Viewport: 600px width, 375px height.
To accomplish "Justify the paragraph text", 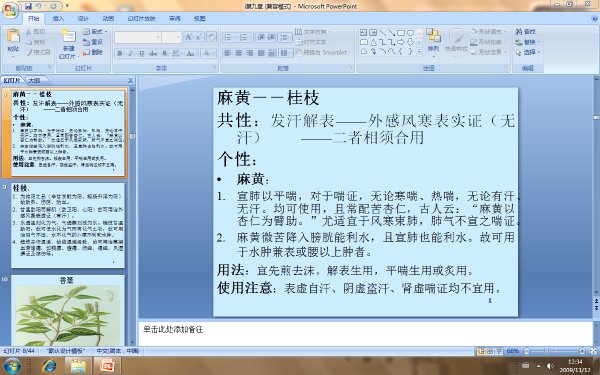I will (x=261, y=53).
